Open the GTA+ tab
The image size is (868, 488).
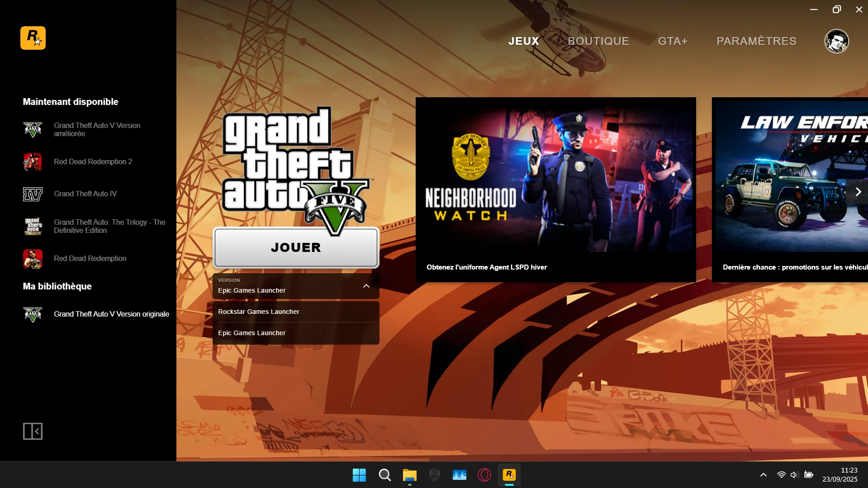click(x=673, y=41)
